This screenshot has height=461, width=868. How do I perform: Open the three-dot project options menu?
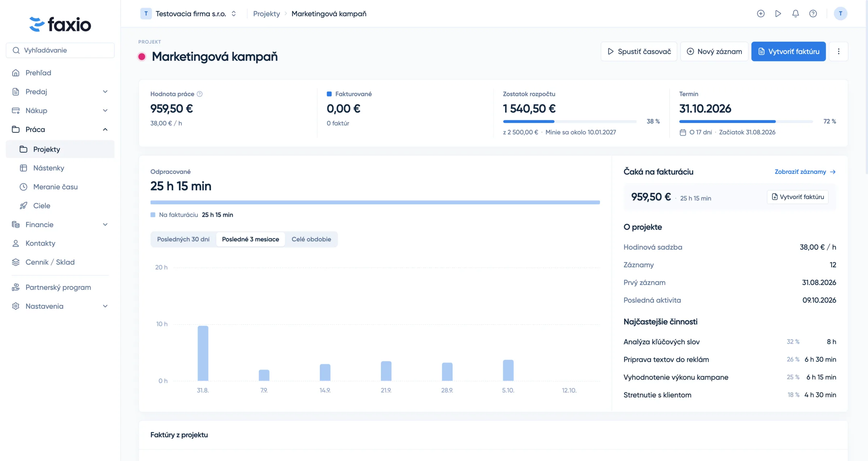point(838,51)
